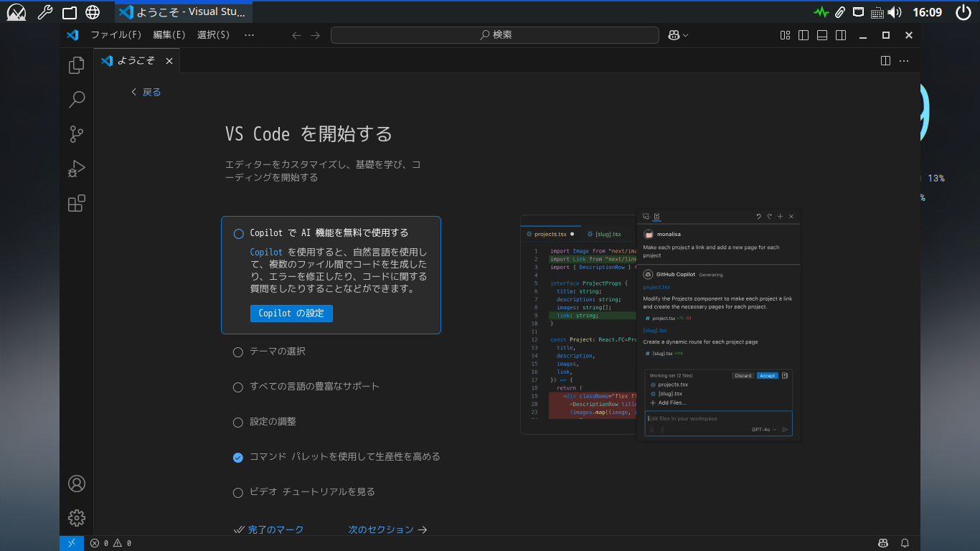Select the 設定の調整 step
980x551 pixels.
click(273, 422)
